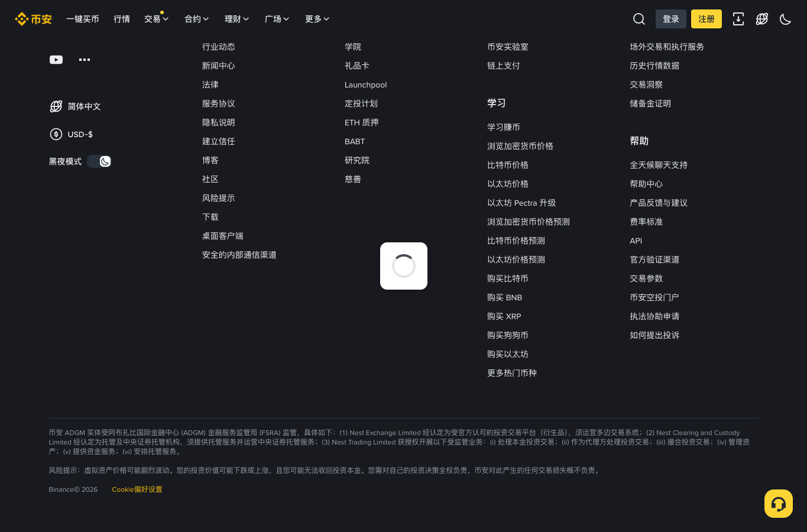807x532 pixels.
Task: Open the Launchpool footer link
Action: pos(366,85)
